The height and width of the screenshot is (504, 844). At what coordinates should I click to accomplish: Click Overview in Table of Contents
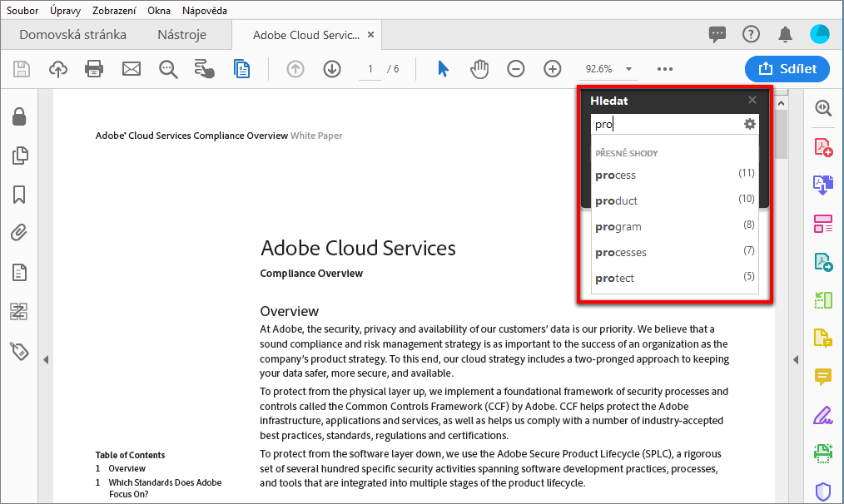(127, 468)
